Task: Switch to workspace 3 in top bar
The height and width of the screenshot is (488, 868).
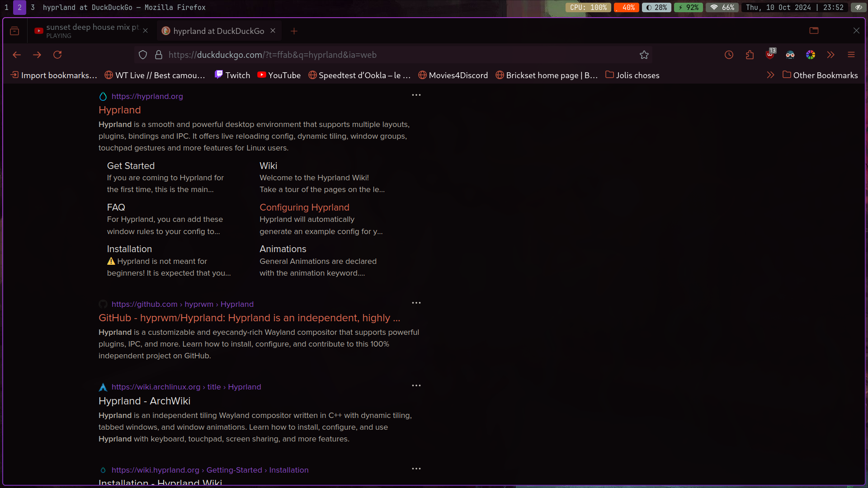Action: [33, 7]
